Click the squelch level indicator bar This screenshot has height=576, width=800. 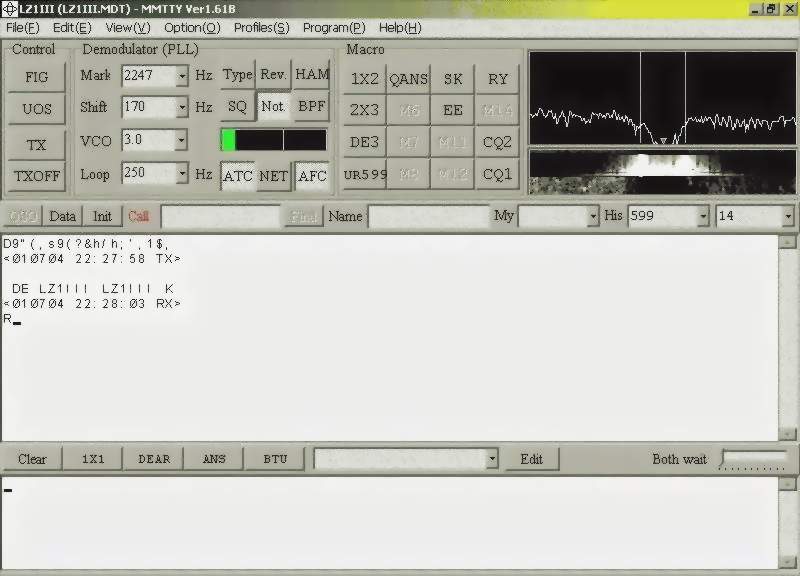pyautogui.click(x=273, y=140)
